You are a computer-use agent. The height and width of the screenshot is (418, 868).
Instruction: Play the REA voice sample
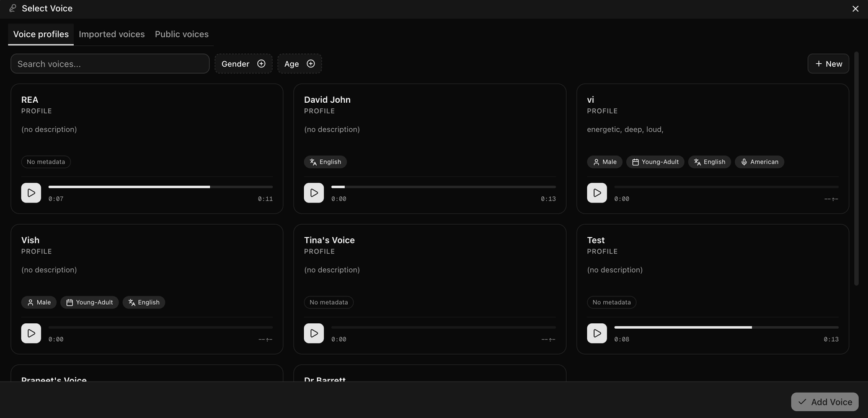pyautogui.click(x=31, y=193)
